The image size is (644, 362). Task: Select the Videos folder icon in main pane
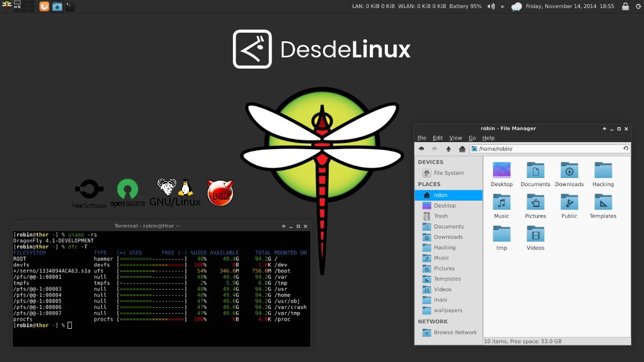tap(536, 234)
